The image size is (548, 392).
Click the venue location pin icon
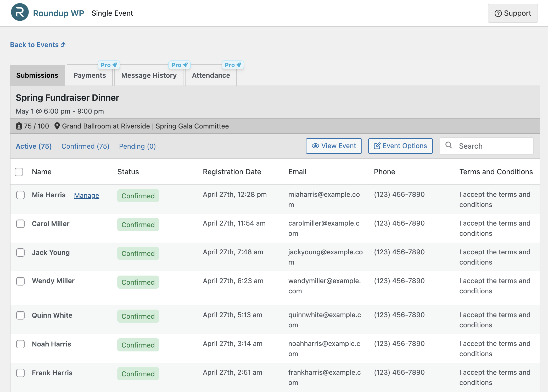click(57, 126)
